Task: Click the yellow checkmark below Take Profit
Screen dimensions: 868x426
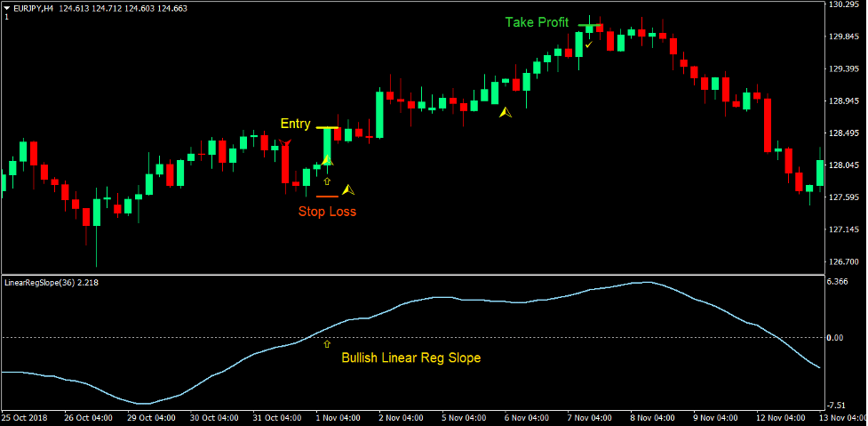Action: click(x=588, y=43)
